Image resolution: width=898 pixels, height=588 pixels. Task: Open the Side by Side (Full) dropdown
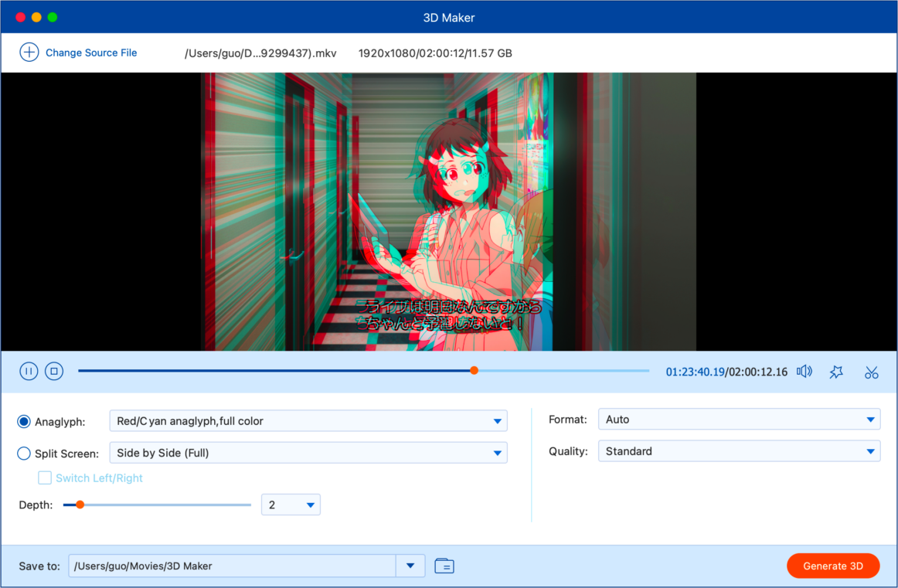click(308, 453)
